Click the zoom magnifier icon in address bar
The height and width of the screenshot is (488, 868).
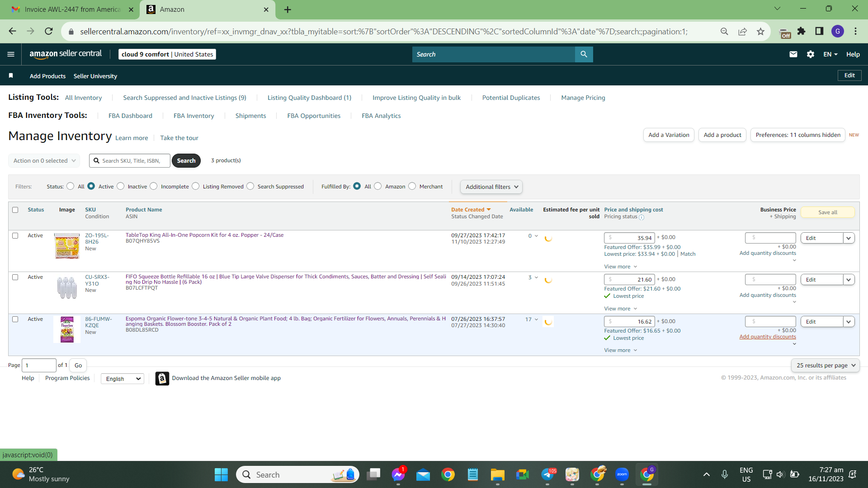click(x=724, y=31)
